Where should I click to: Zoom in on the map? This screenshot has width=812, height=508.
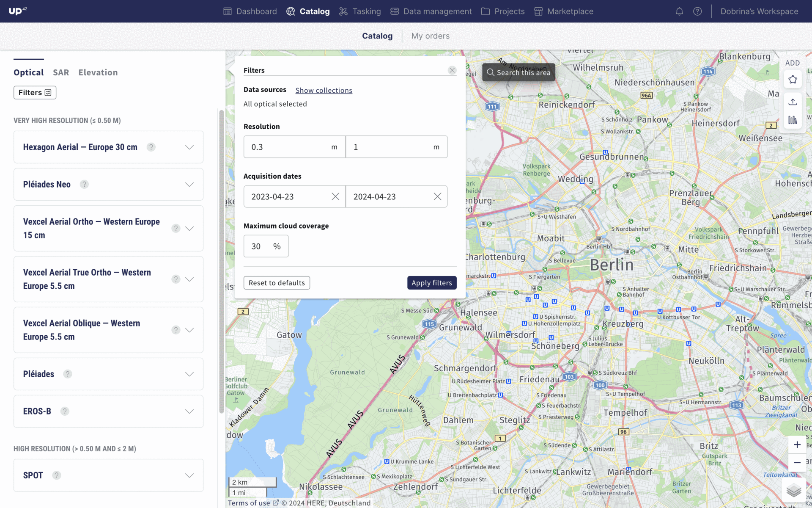pyautogui.click(x=797, y=444)
